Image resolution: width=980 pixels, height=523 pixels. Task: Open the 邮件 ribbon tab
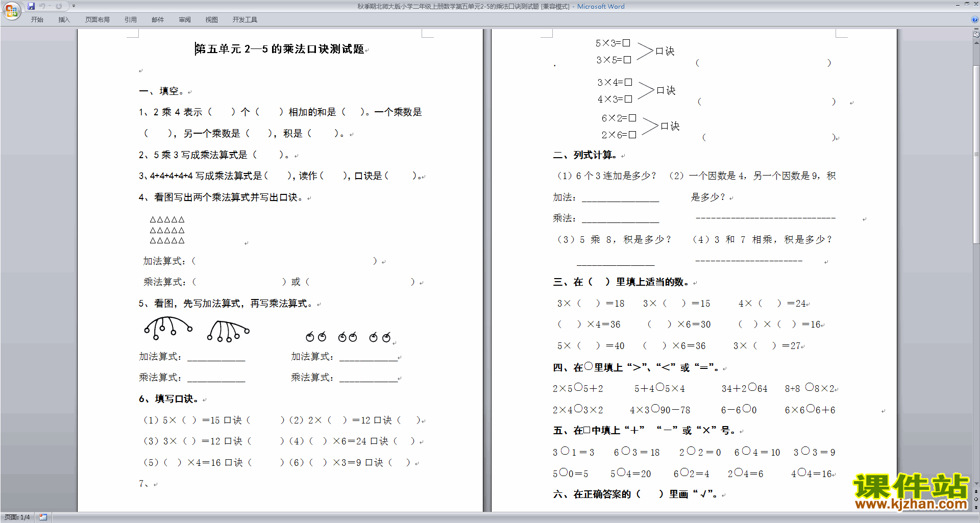tap(158, 20)
